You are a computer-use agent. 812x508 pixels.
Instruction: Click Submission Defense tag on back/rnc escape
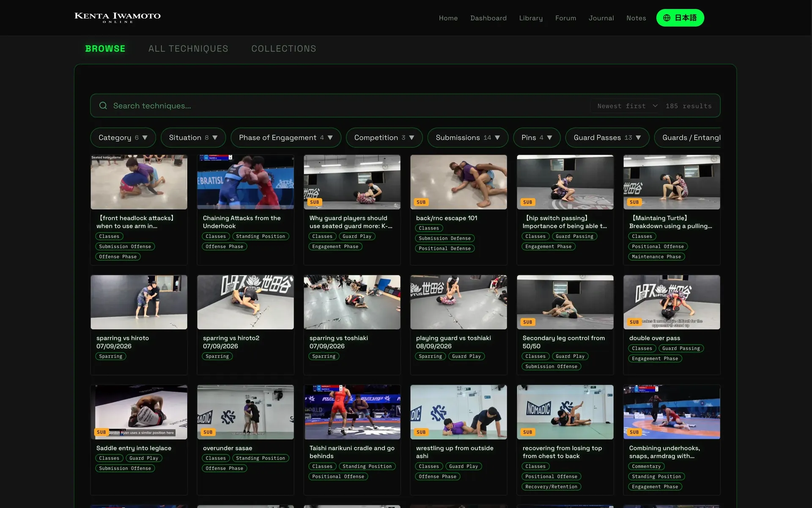pyautogui.click(x=444, y=238)
